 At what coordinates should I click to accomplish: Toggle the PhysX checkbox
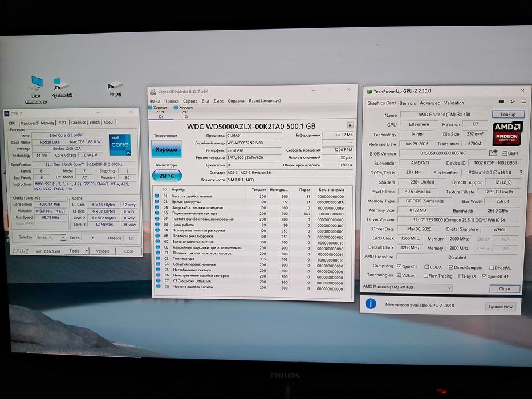pyautogui.click(x=461, y=276)
